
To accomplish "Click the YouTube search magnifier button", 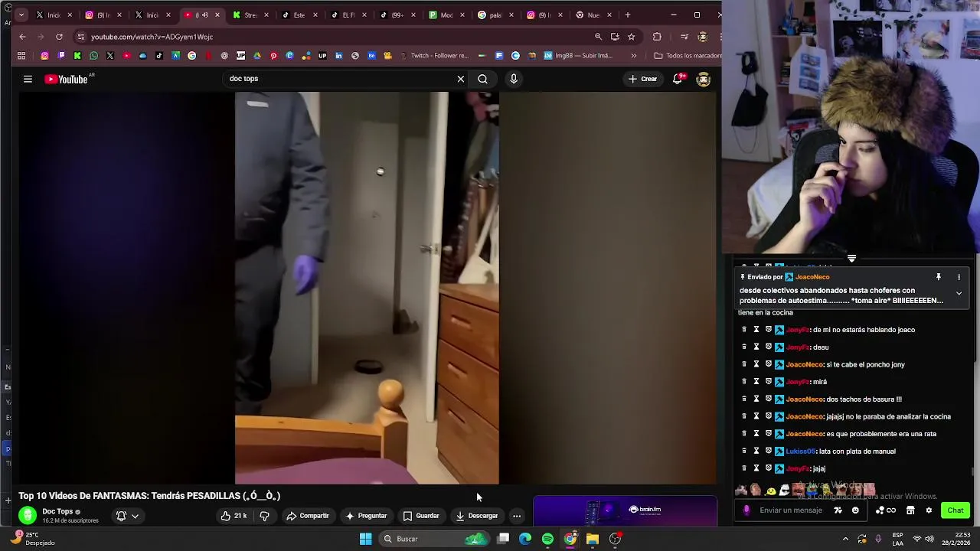I will click(482, 79).
